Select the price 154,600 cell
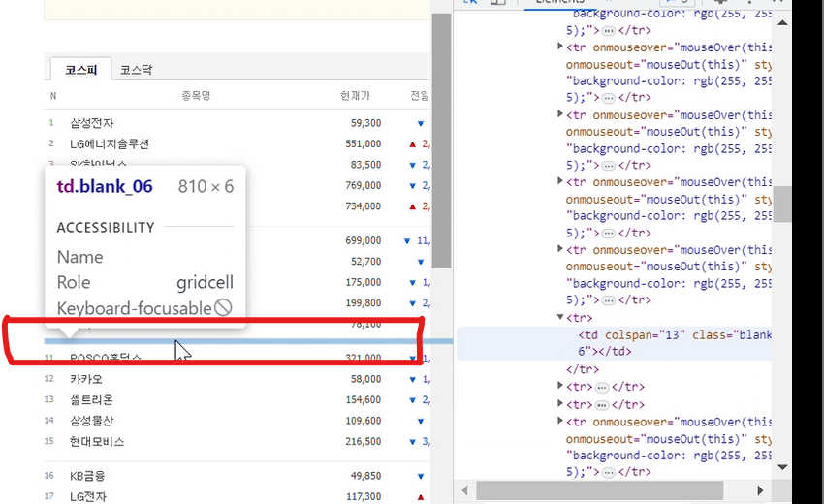 click(x=364, y=400)
